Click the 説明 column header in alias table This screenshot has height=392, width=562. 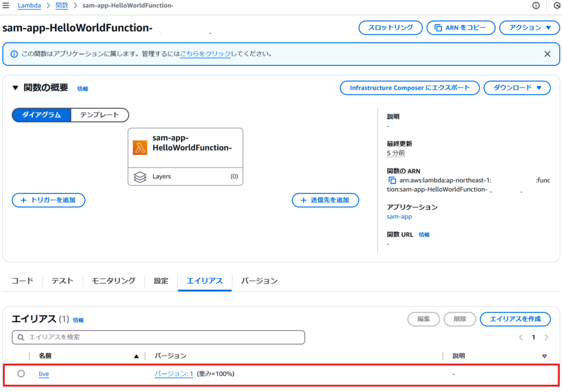459,356
